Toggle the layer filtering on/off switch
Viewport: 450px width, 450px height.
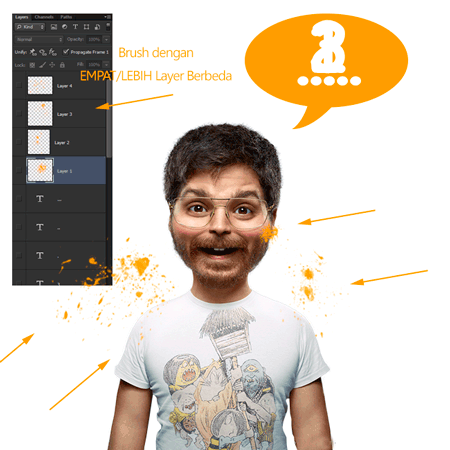click(x=108, y=26)
